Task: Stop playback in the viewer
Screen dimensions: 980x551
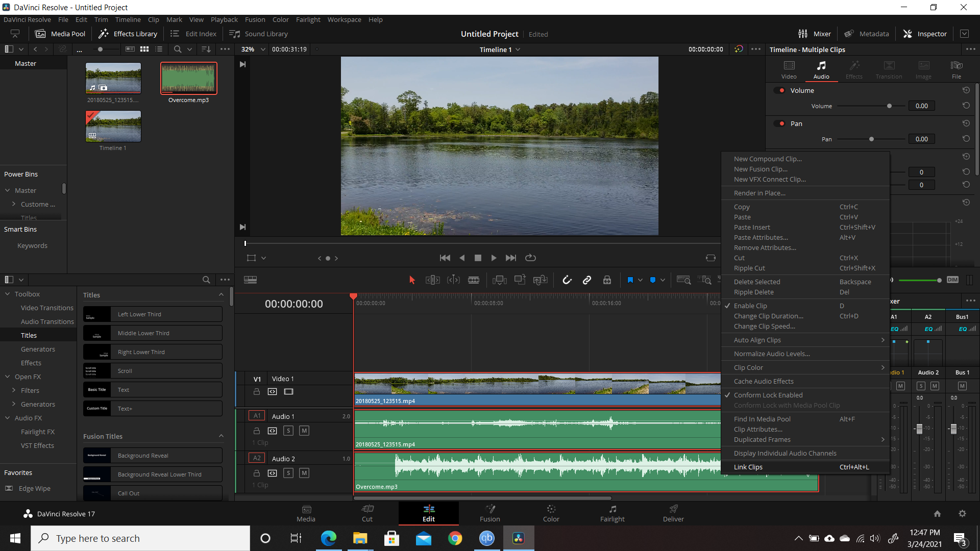Action: click(x=478, y=258)
